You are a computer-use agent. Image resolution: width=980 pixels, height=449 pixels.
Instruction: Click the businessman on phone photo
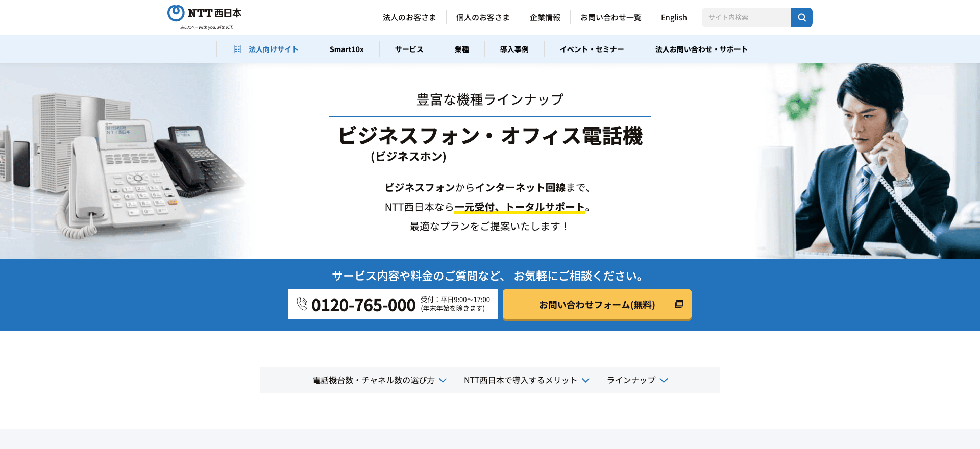pyautogui.click(x=868, y=161)
